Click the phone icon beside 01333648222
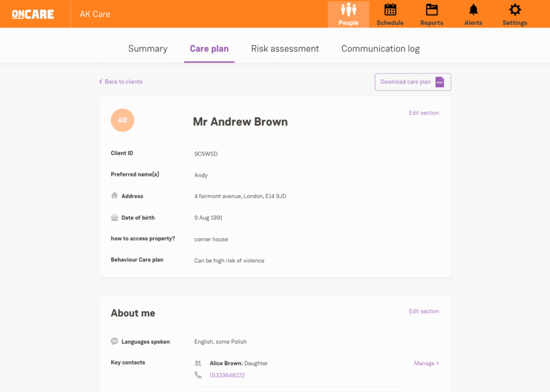This screenshot has width=550, height=392. [x=198, y=375]
